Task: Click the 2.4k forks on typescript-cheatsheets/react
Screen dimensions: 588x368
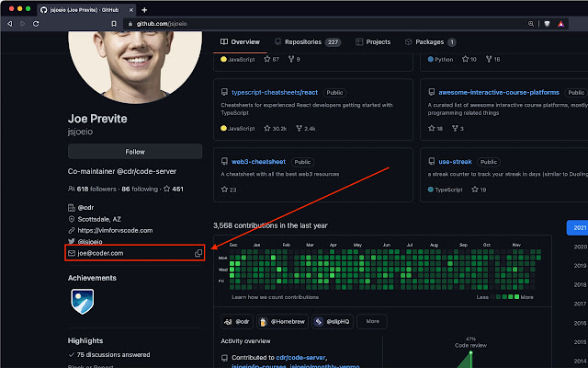Action: (x=306, y=129)
